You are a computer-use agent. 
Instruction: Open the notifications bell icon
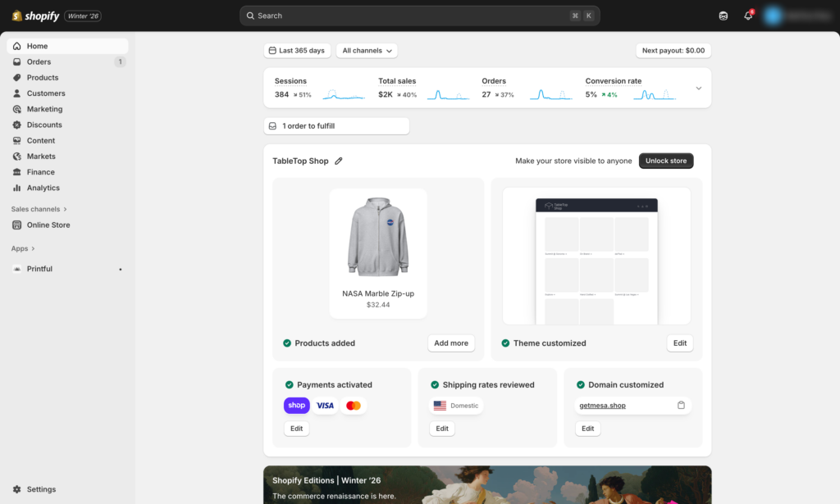748,16
